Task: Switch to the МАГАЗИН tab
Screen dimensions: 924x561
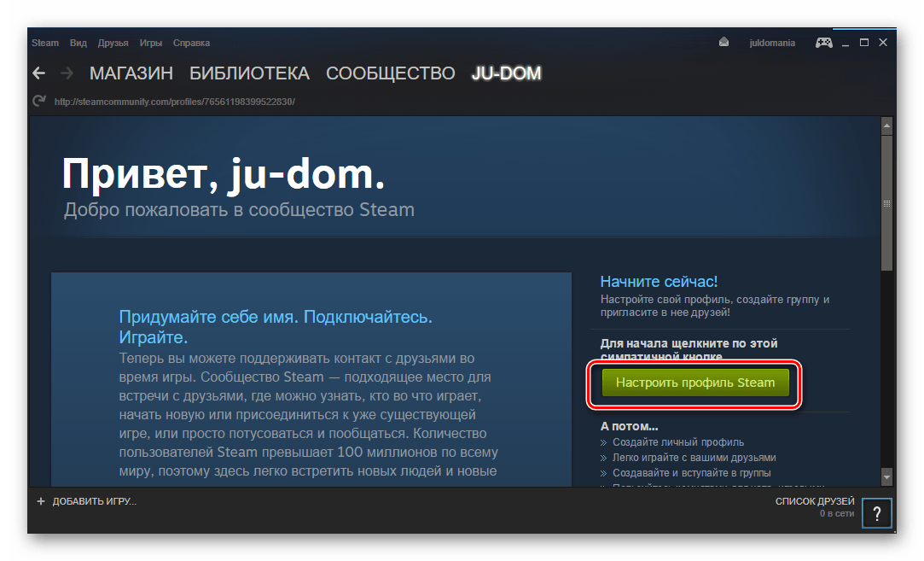Action: pos(131,73)
